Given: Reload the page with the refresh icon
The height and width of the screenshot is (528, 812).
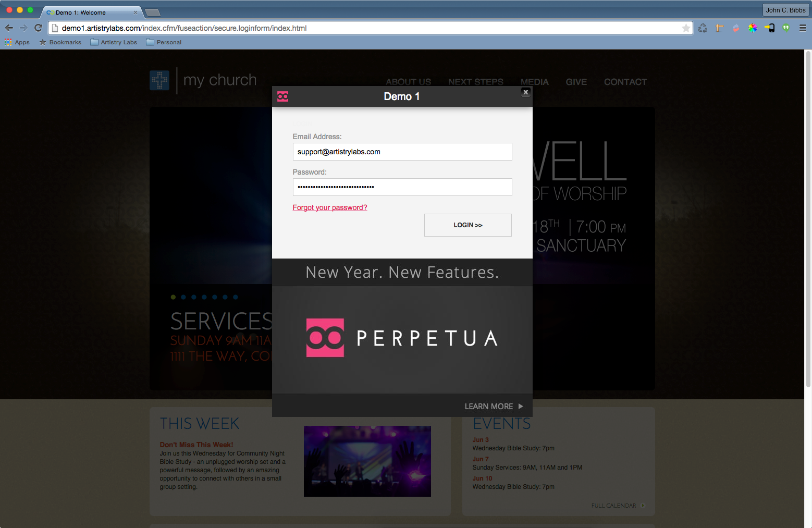Looking at the screenshot, I should click(38, 28).
